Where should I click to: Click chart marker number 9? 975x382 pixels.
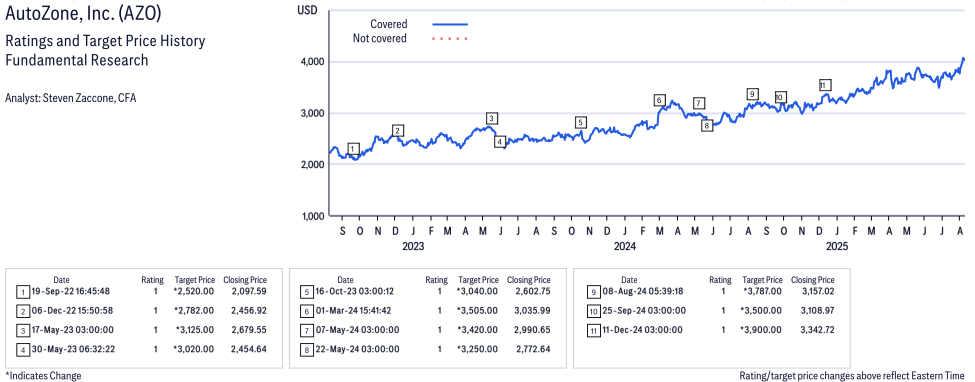coord(752,94)
